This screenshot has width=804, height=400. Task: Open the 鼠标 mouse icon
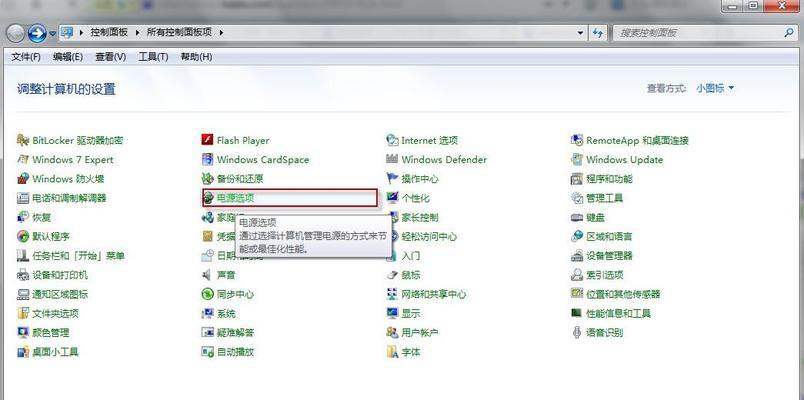(x=392, y=275)
